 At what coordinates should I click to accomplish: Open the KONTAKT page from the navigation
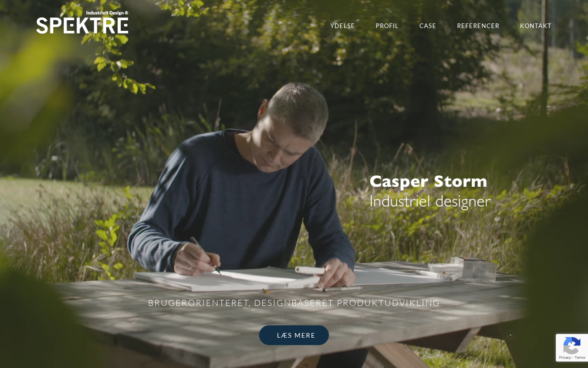point(536,26)
